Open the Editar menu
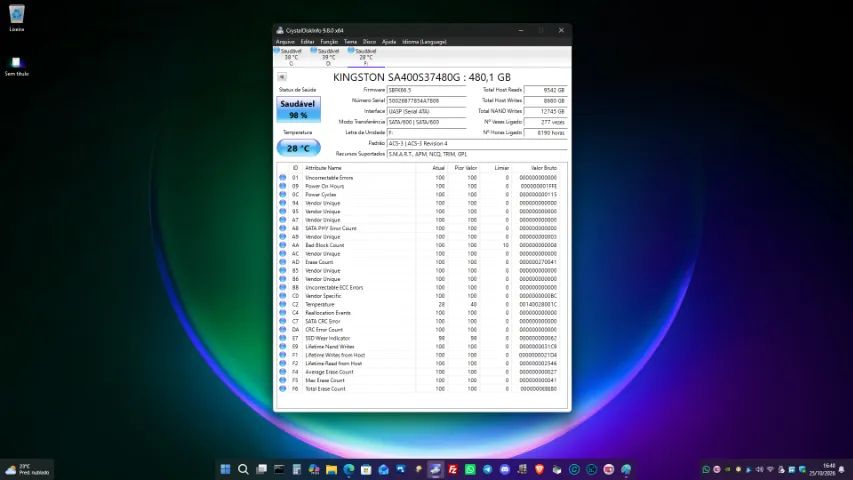The width and height of the screenshot is (853, 480). click(307, 41)
